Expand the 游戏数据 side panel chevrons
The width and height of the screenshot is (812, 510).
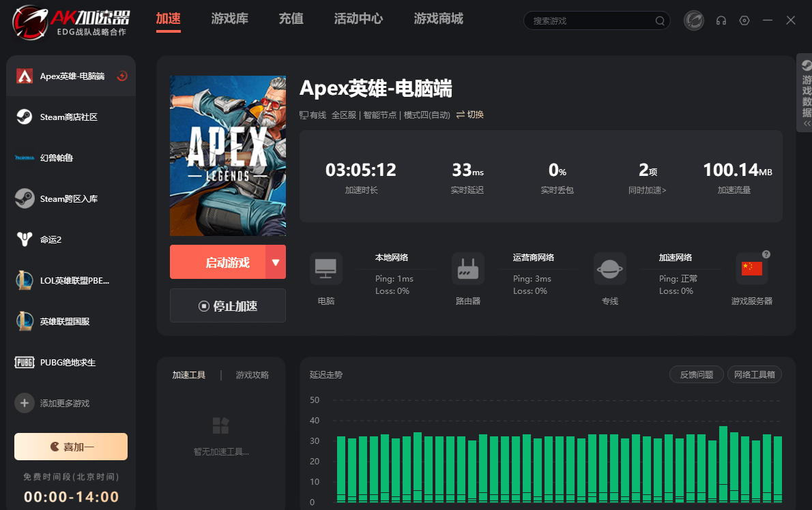(x=807, y=124)
